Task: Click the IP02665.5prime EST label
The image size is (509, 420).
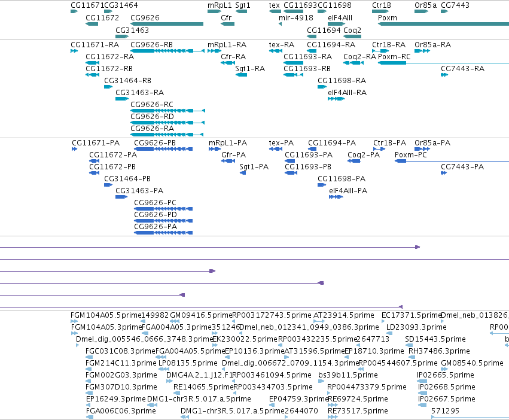Action: coord(446,375)
